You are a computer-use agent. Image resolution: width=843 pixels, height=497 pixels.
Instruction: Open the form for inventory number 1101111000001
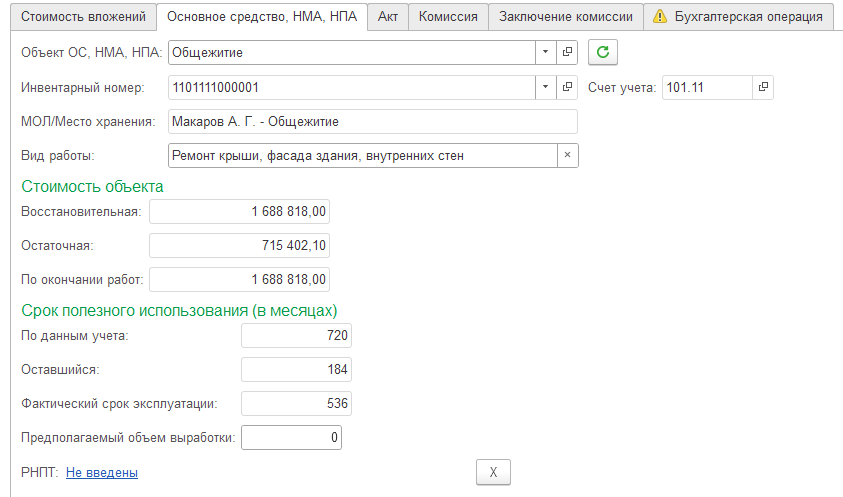pyautogui.click(x=567, y=87)
